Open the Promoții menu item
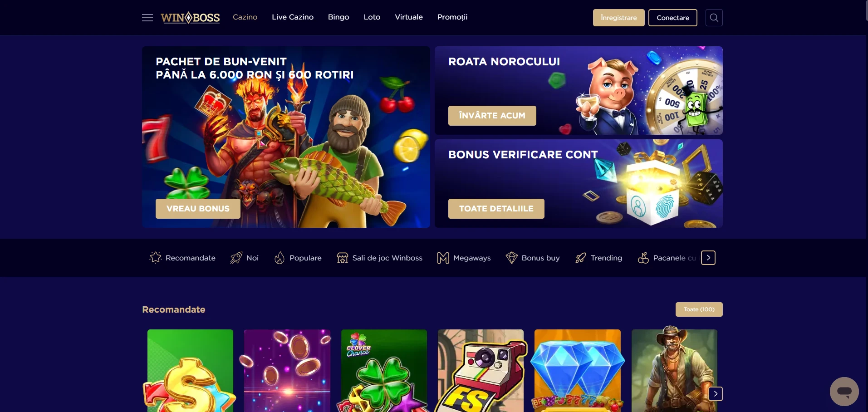868x412 pixels. click(452, 17)
